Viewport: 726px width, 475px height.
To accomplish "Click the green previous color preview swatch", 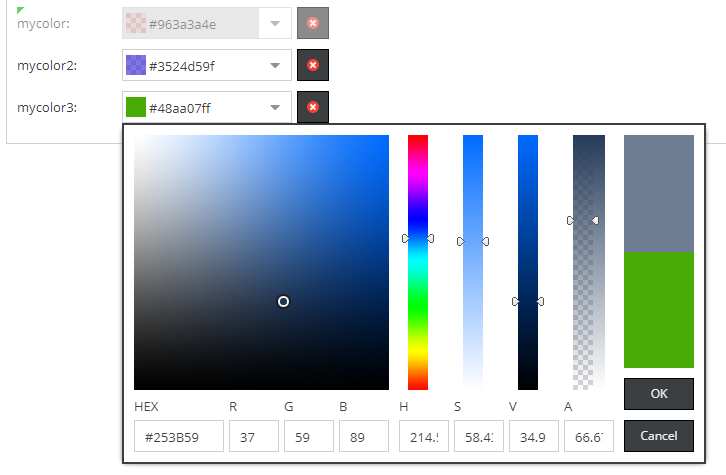I will [658, 310].
